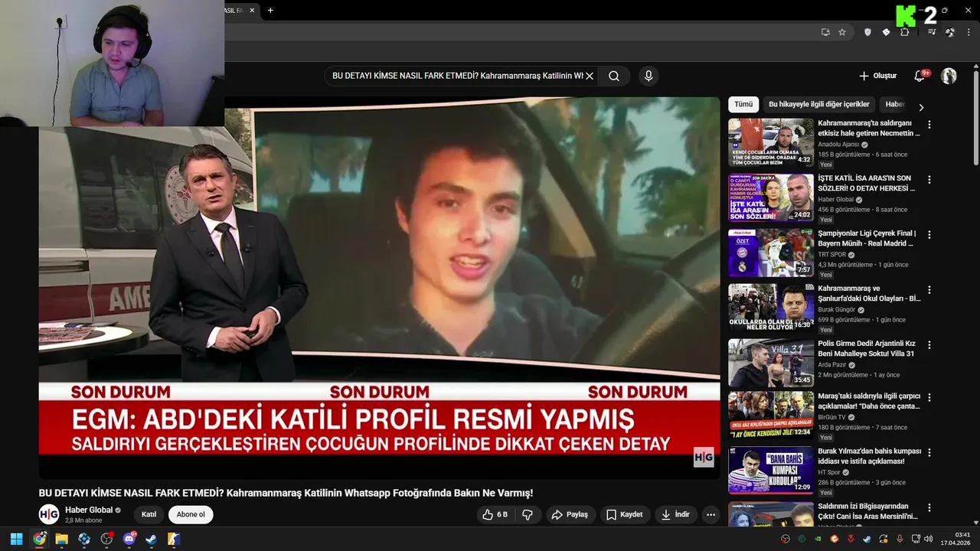980x551 pixels.
Task: Open the Arda Pazır channel name
Action: click(834, 365)
